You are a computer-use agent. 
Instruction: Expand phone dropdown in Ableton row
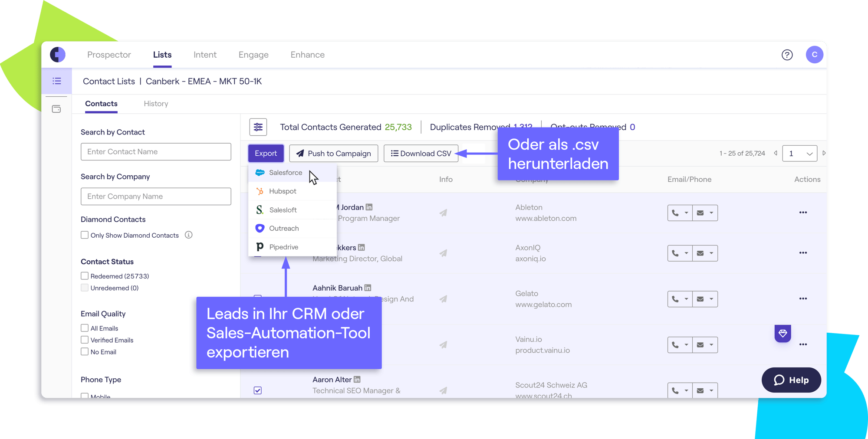coord(686,213)
